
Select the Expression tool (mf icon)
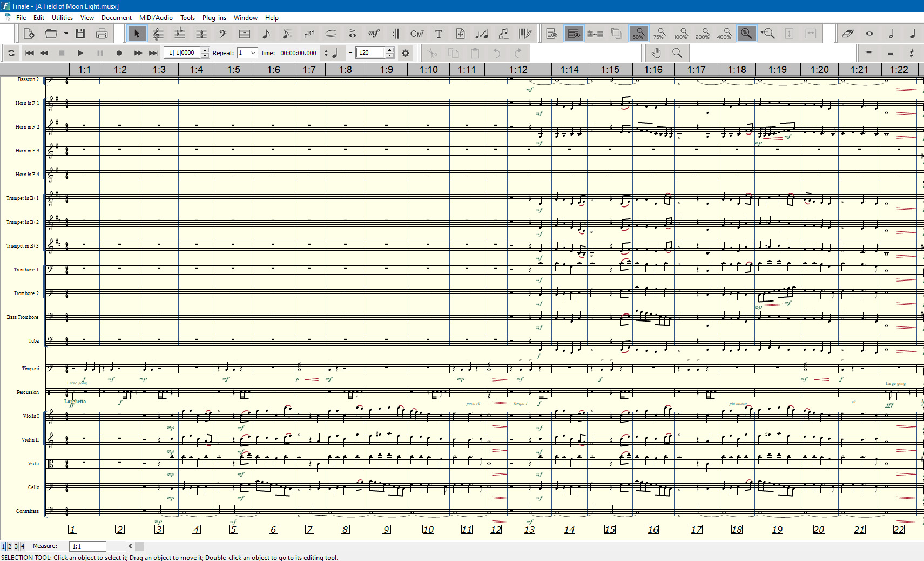coord(374,34)
